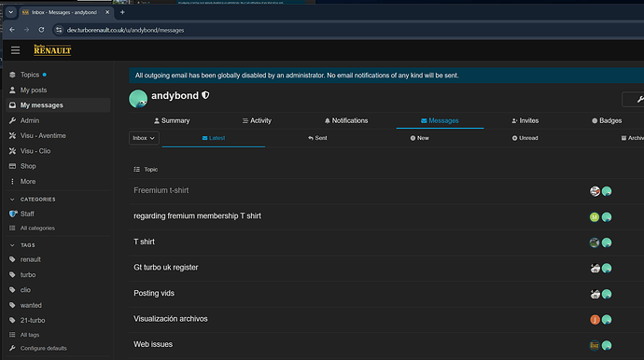Open the Posting vids message
Viewport: 644px width, 360px height.
point(154,293)
